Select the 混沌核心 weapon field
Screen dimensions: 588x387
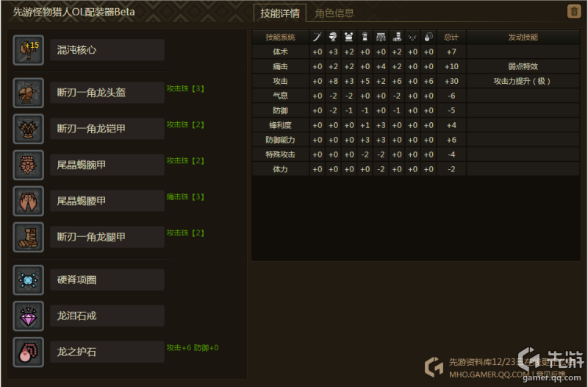tap(107, 50)
